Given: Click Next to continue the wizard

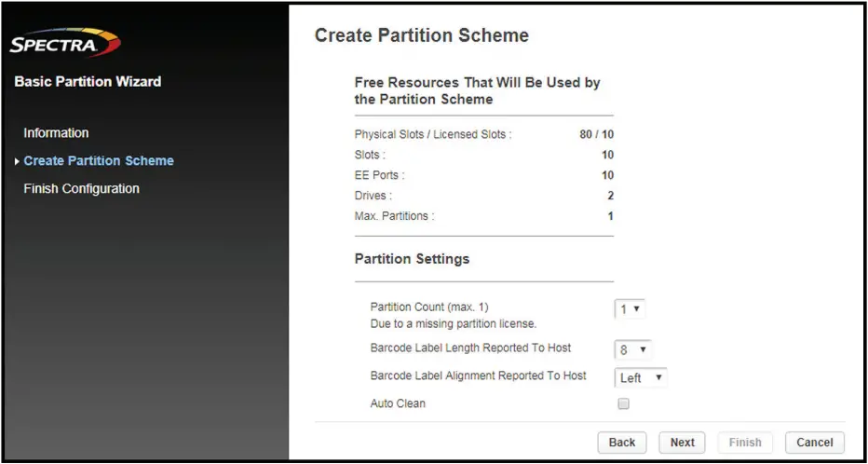Looking at the screenshot, I should tap(682, 443).
